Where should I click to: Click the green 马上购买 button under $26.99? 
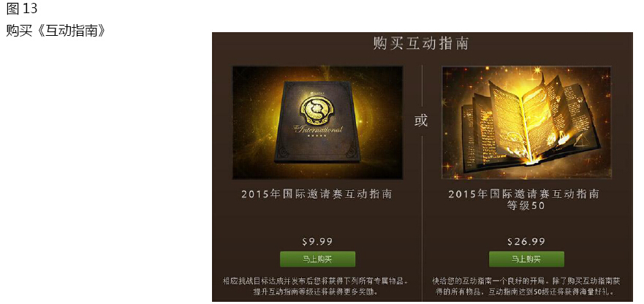[x=526, y=259]
